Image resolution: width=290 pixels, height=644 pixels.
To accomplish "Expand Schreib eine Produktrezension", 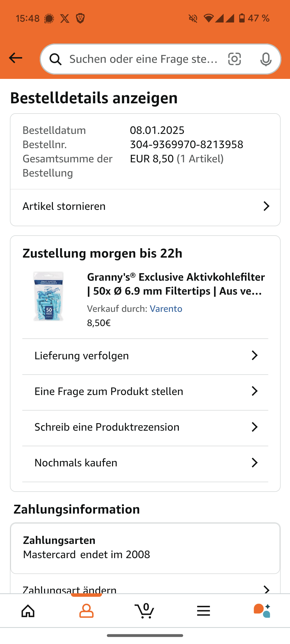I will [x=145, y=427].
